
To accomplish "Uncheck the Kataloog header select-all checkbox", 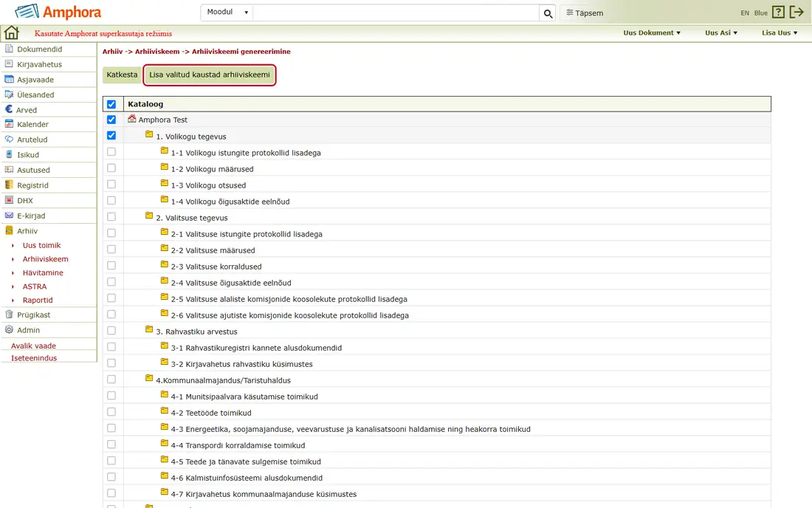I will point(111,104).
